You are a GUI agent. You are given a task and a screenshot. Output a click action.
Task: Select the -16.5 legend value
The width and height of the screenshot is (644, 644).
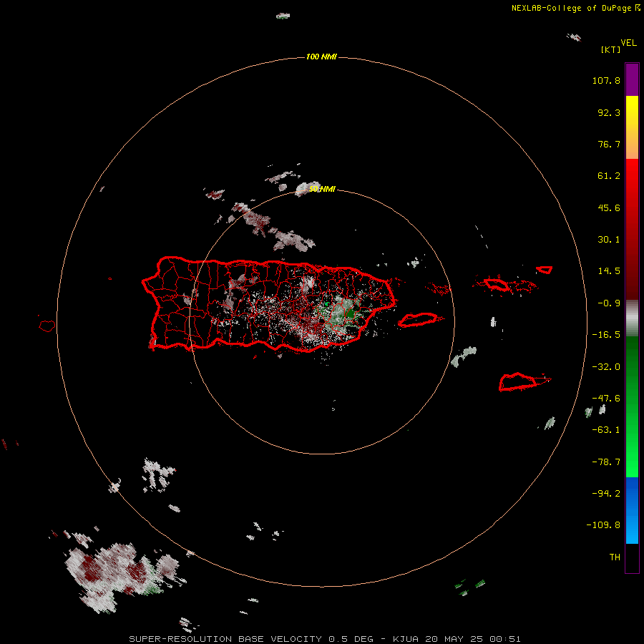tap(606, 335)
